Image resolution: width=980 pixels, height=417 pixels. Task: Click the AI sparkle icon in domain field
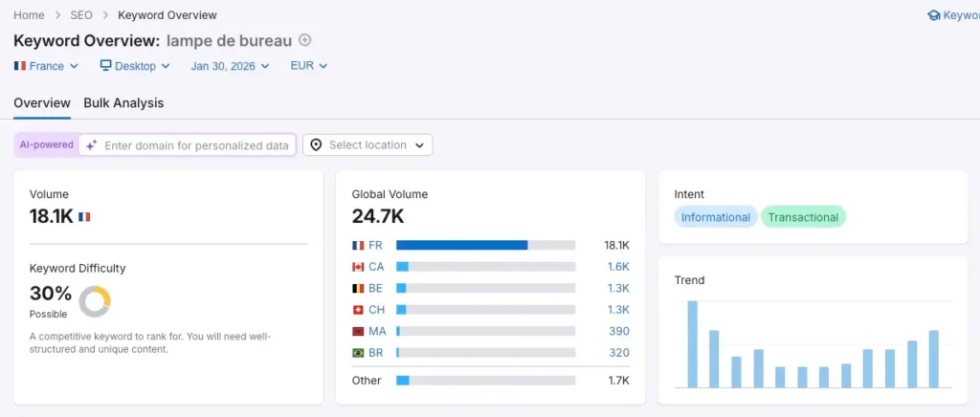pos(91,145)
